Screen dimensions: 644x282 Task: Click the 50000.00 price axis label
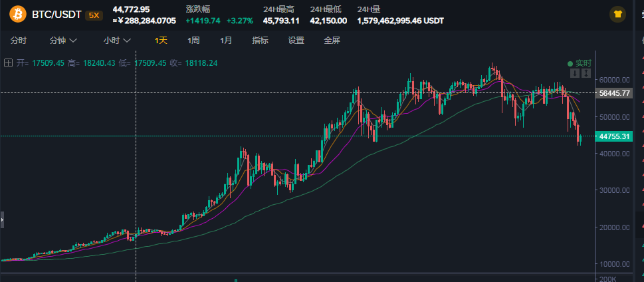coord(615,117)
